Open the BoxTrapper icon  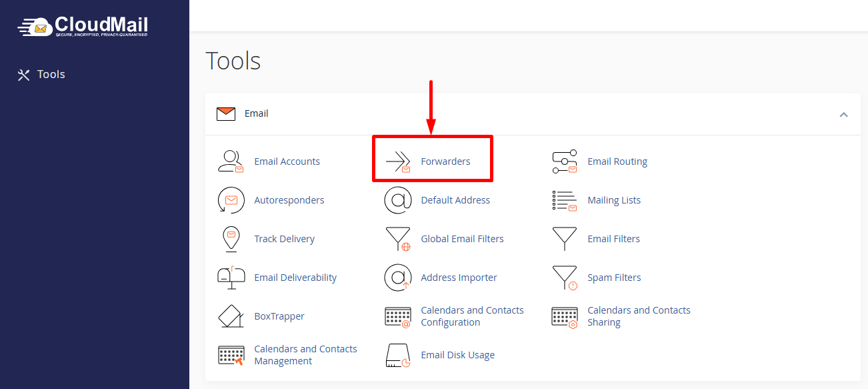click(231, 316)
